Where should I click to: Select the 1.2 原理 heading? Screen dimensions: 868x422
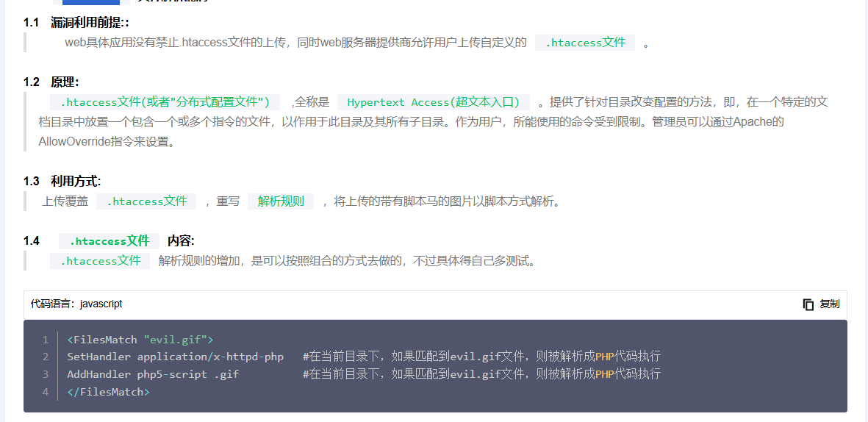[x=51, y=82]
